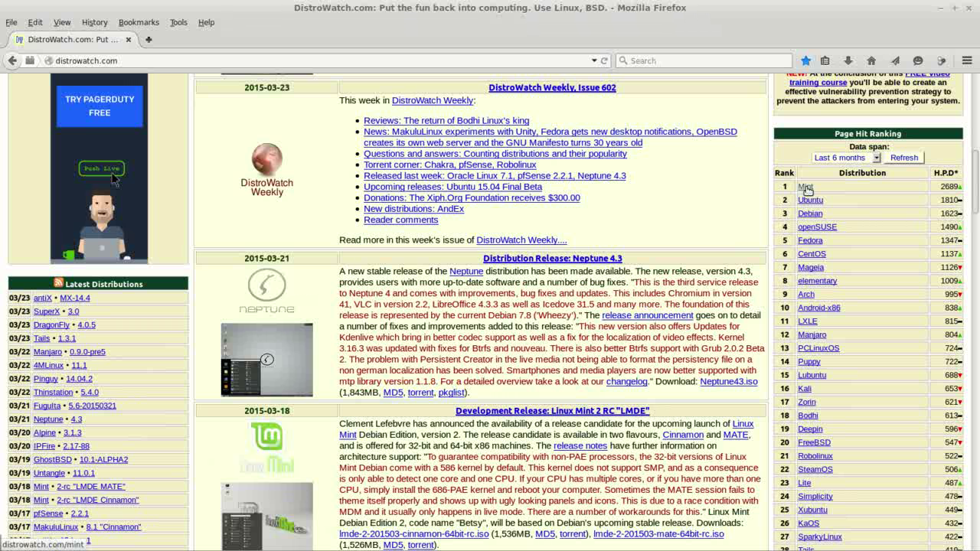980x551 pixels.
Task: Open Distribution Release: Neptune 4.3 headline
Action: coord(552,258)
